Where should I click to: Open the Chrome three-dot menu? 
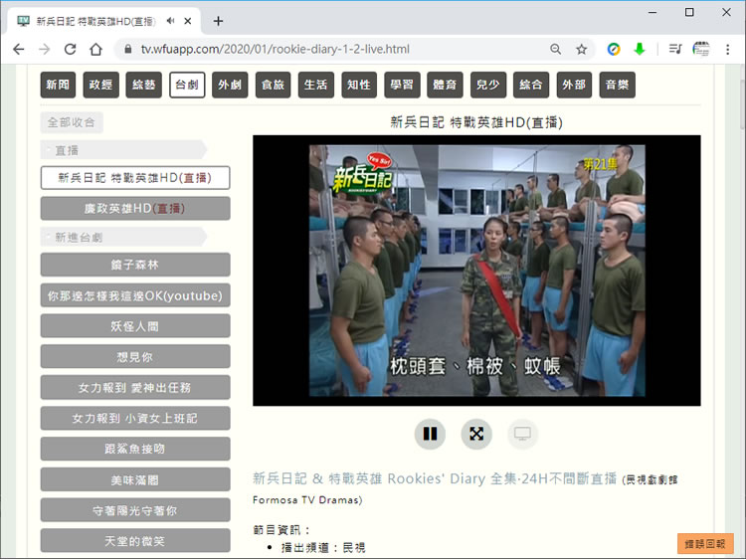coord(727,49)
